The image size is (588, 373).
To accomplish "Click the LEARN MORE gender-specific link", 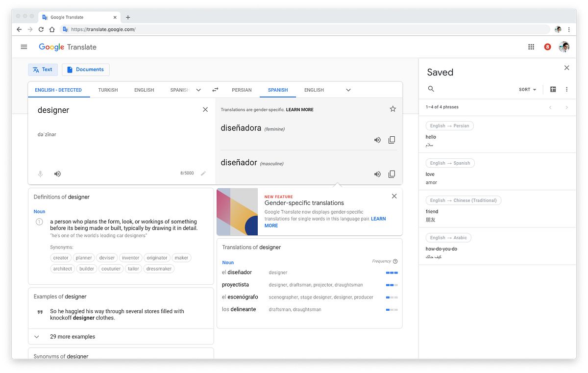I will [x=300, y=110].
